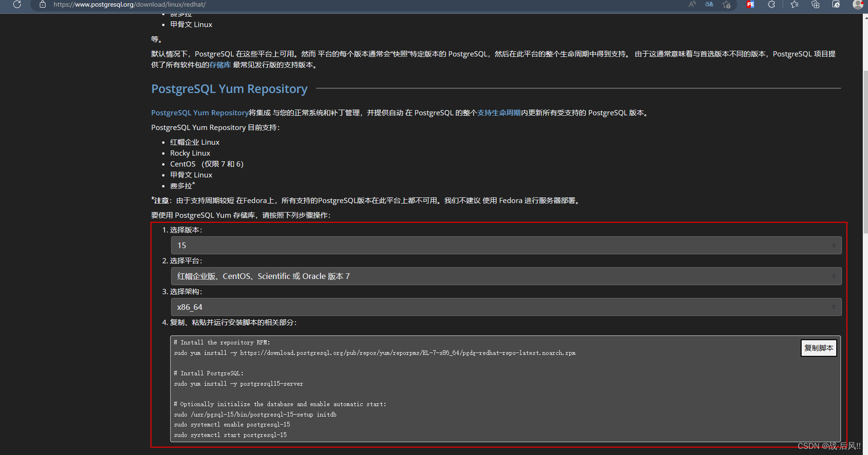
Task: Click the pgdg-redhat-repo yum install line
Action: (x=375, y=353)
